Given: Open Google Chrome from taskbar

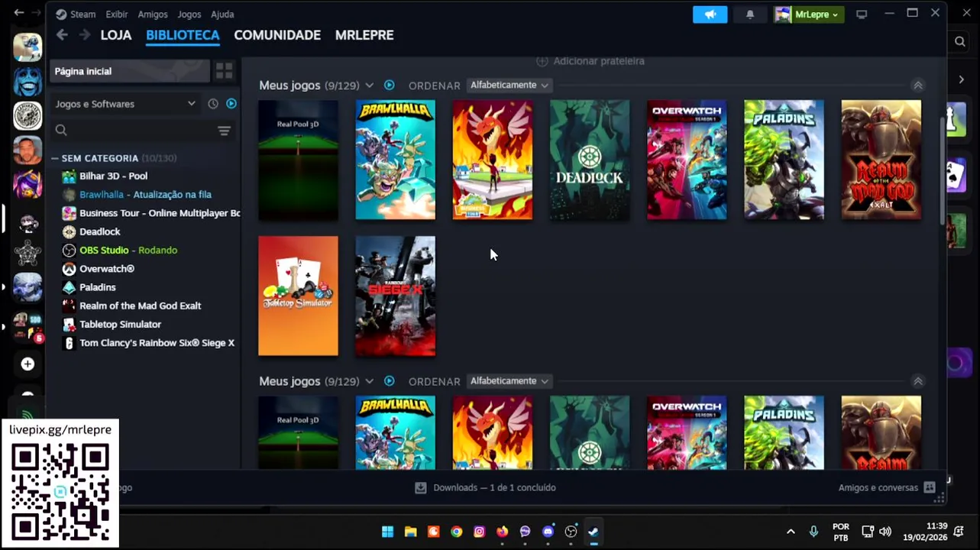Looking at the screenshot, I should coord(456,532).
